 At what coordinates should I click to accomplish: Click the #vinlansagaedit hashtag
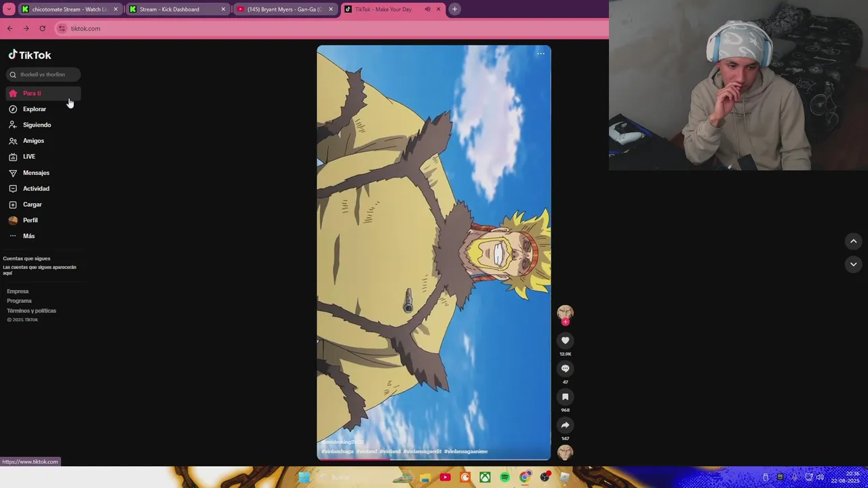click(x=422, y=451)
